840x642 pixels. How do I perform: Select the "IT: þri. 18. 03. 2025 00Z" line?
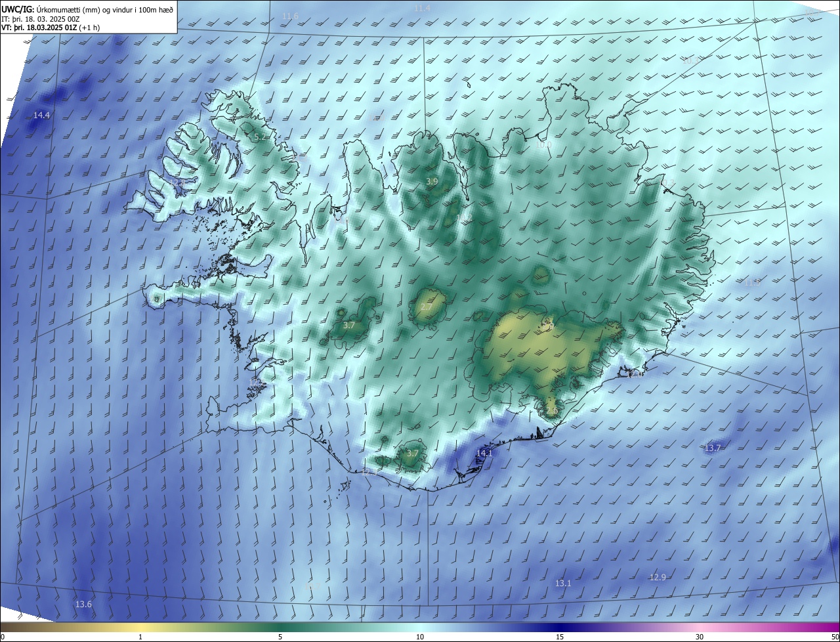41,19
